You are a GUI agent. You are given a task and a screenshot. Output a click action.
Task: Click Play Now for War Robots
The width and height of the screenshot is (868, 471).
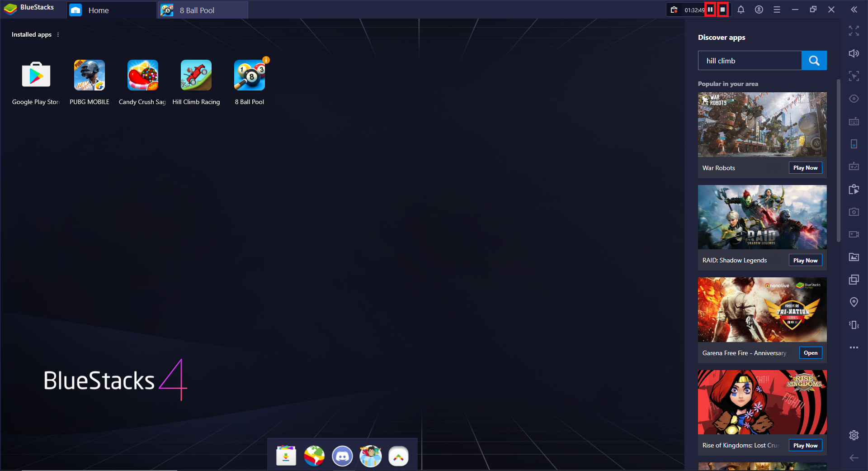(805, 168)
